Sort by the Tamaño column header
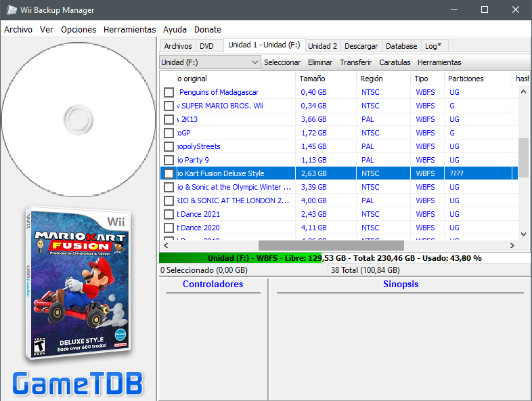Viewport: 532px width, 401px height. [x=326, y=79]
